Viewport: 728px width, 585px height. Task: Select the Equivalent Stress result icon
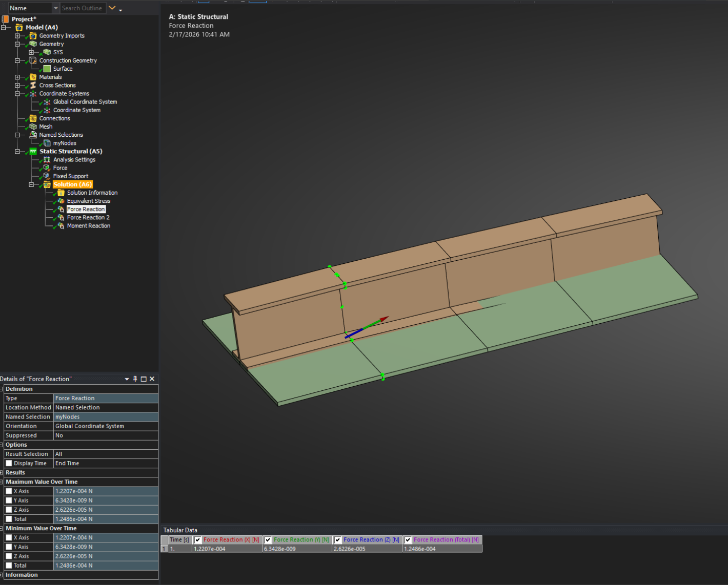[60, 201]
